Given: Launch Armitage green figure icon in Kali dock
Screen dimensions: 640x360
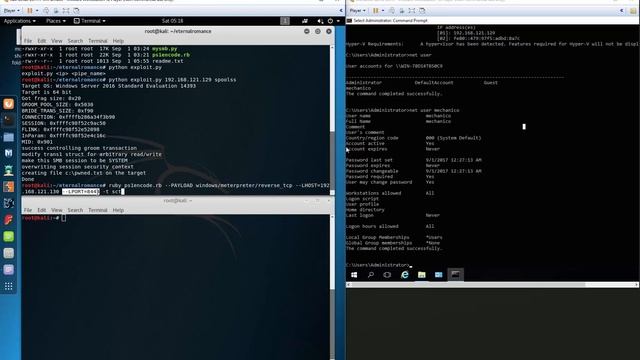Looking at the screenshot, I should (x=9, y=170).
